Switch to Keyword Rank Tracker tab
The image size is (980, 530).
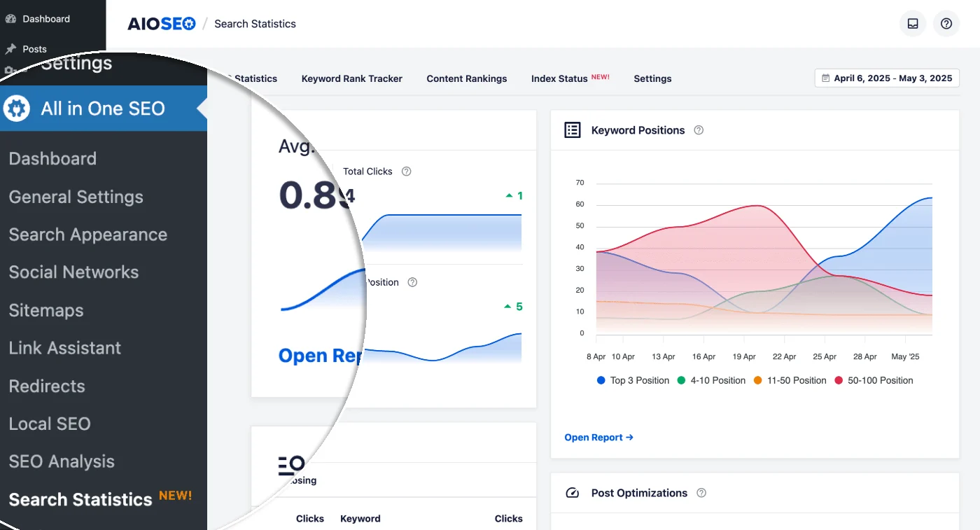[352, 78]
